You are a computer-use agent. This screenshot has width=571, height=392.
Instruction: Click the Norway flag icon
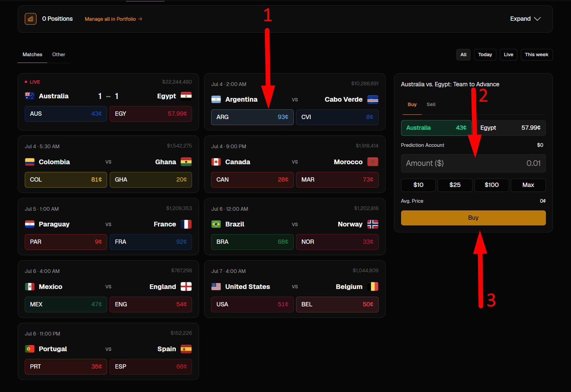pyautogui.click(x=373, y=224)
